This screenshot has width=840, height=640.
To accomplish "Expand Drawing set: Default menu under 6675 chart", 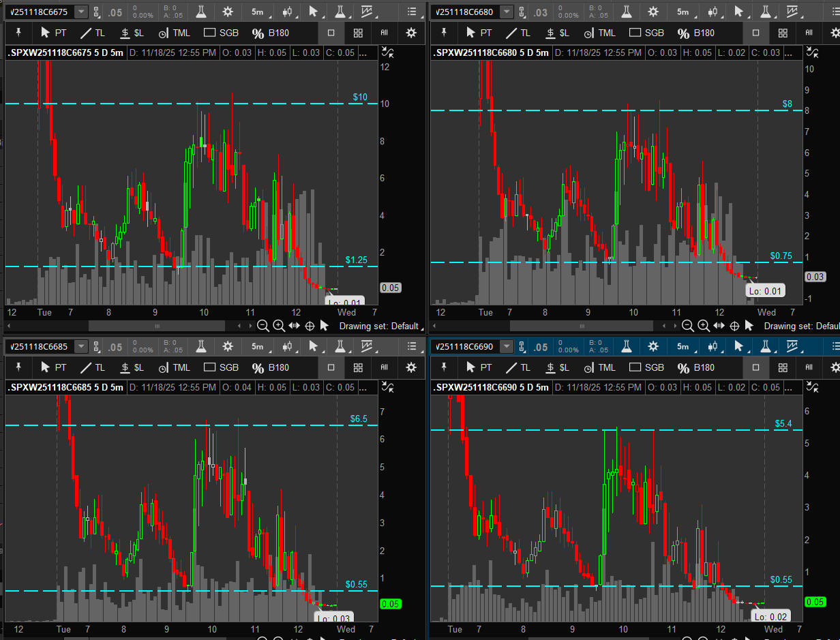I will point(378,326).
